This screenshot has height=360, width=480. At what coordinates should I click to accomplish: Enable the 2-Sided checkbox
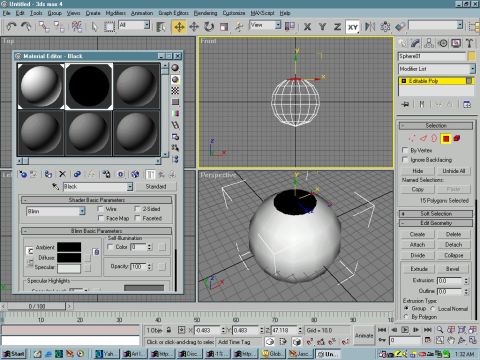click(x=137, y=209)
